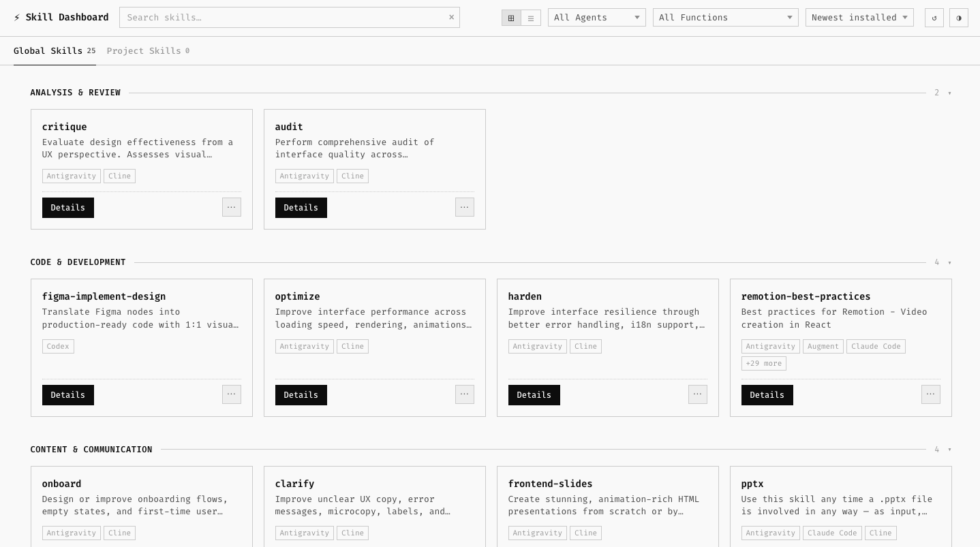Screen dimensions: 980x547
Task: Open more options on remotion-best-practices card
Action: [x=931, y=394]
